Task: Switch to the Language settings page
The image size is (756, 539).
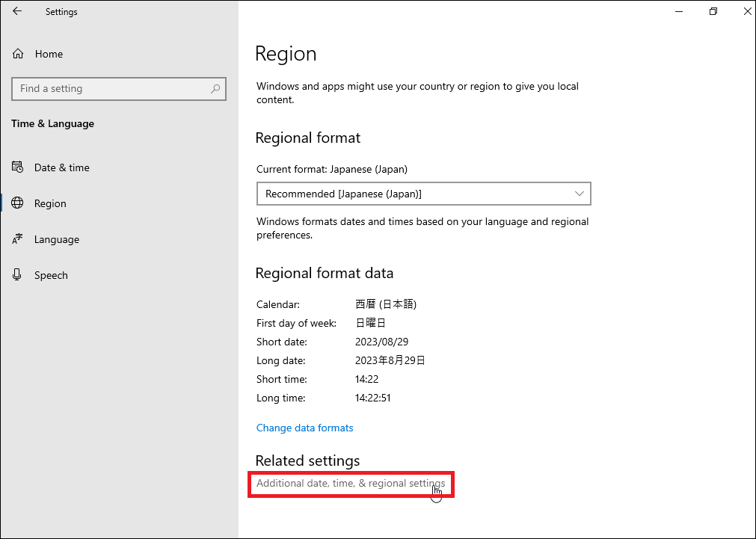Action: tap(56, 239)
